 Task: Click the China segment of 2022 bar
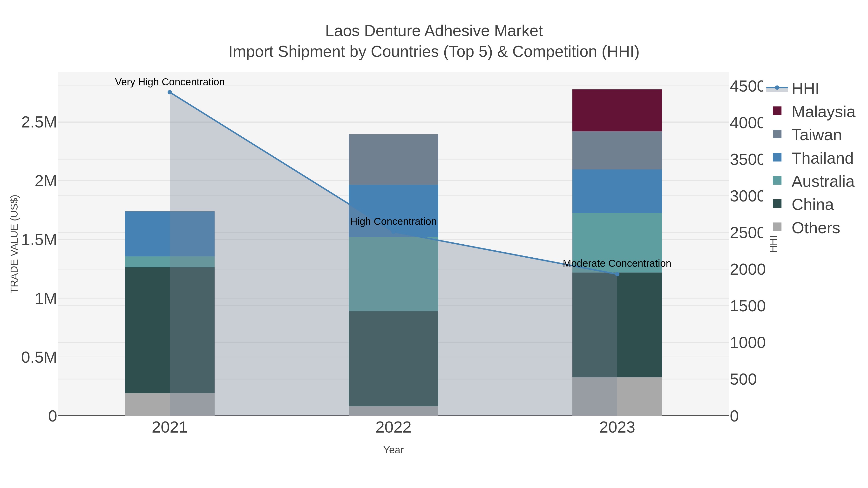tap(393, 359)
